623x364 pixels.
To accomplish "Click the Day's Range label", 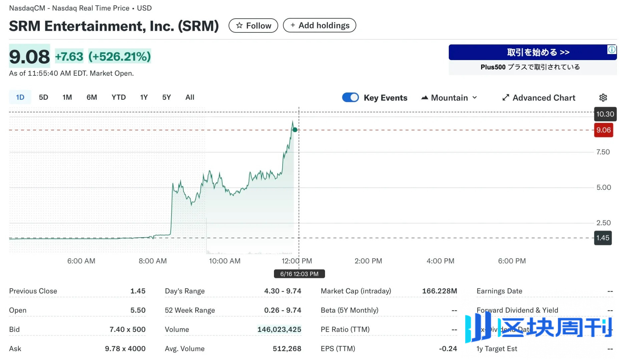I will click(x=185, y=291).
